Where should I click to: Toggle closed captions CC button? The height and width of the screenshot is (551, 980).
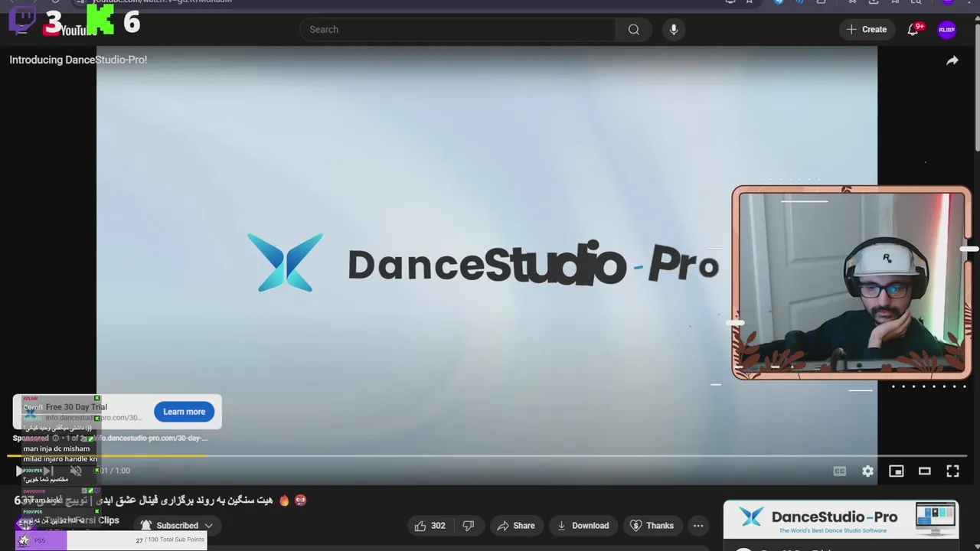(x=840, y=471)
